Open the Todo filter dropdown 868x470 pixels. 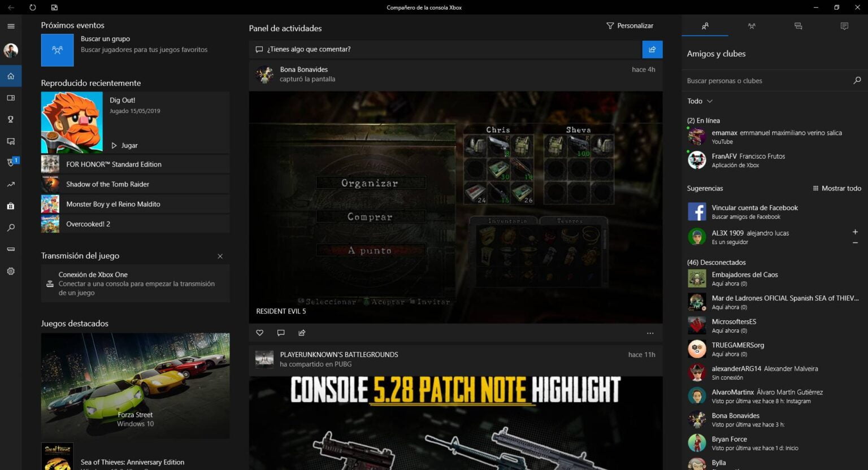pos(700,101)
